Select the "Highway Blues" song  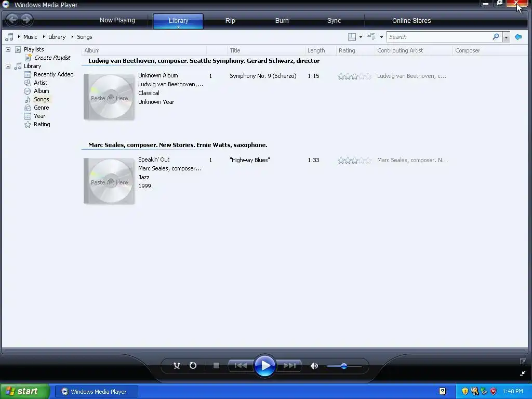pos(250,160)
